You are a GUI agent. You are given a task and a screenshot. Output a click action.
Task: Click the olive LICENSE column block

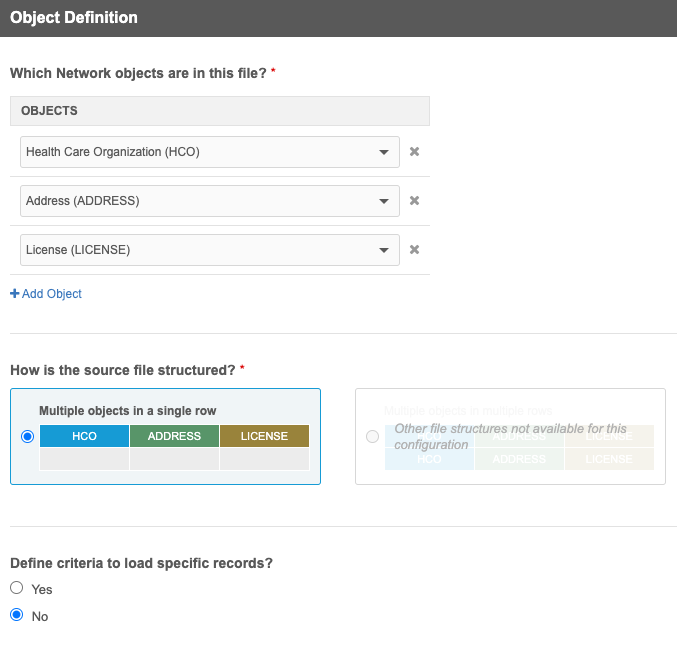pos(264,436)
